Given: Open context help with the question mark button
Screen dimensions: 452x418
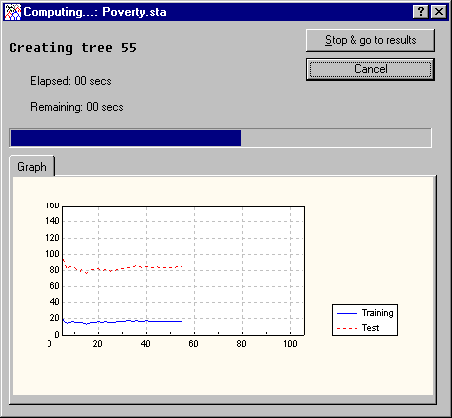Looking at the screenshot, I should tap(421, 12).
